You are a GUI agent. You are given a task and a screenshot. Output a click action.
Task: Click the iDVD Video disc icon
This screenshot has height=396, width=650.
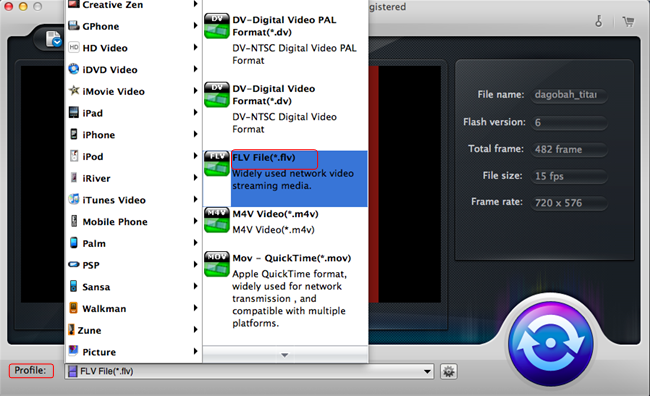click(x=74, y=69)
